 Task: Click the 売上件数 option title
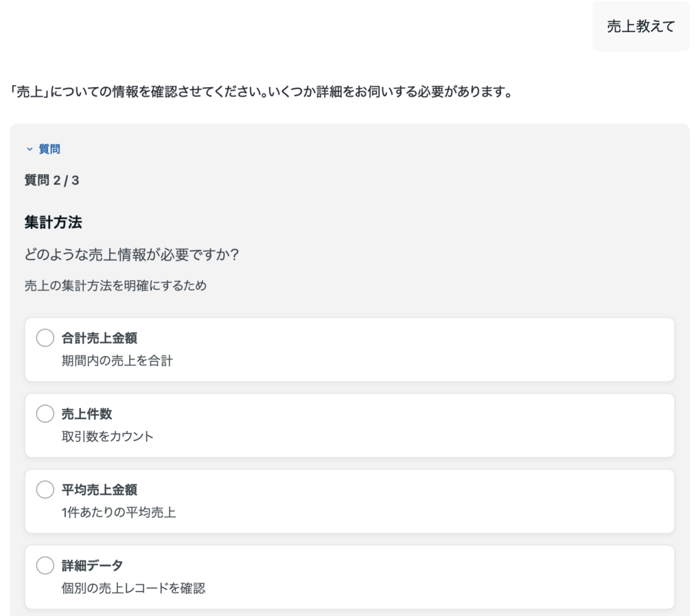(x=86, y=414)
